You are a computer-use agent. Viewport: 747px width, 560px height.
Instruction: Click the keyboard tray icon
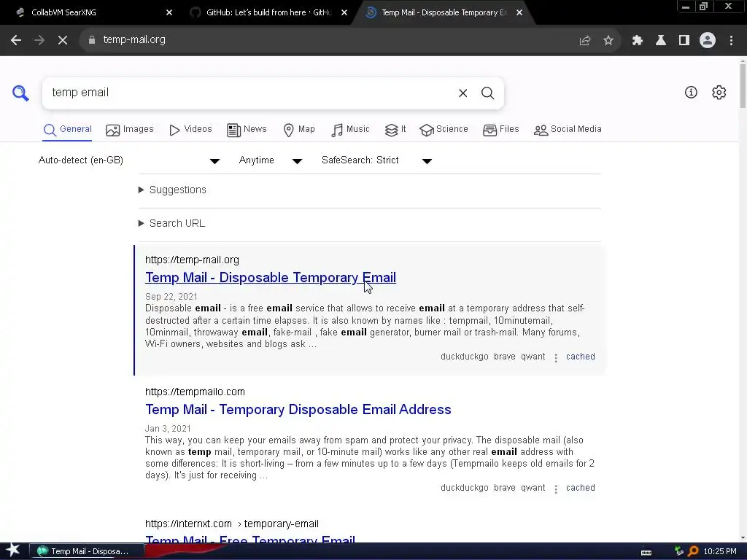646,552
